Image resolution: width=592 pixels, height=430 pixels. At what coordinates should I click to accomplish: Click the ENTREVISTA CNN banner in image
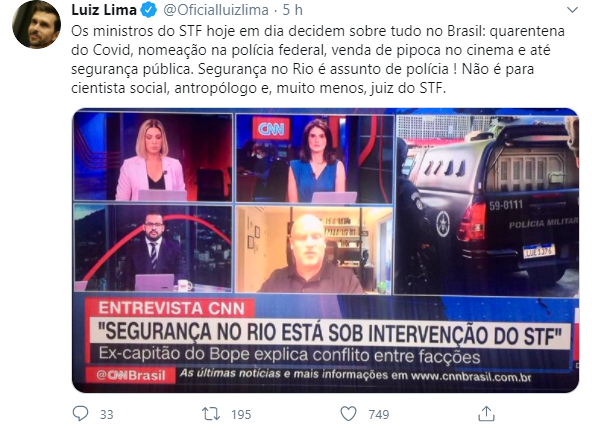point(170,308)
